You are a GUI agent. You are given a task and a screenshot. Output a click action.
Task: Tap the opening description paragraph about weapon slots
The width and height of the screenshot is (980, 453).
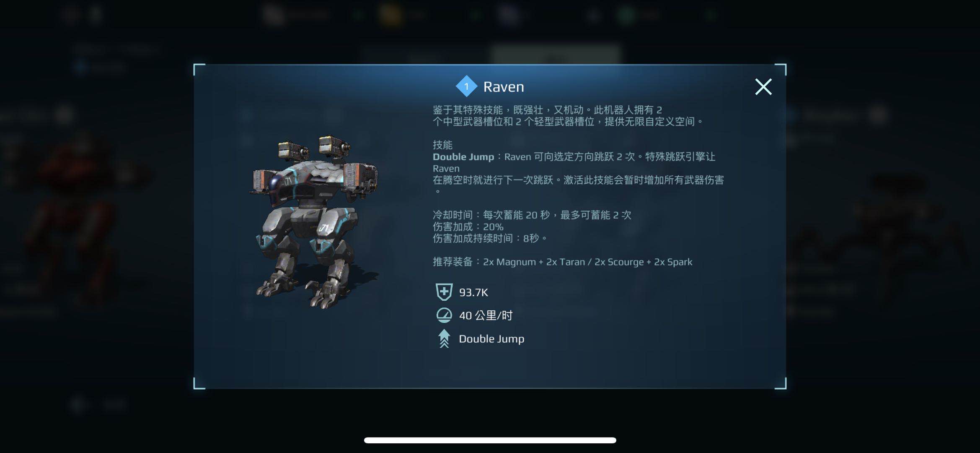pos(568,116)
